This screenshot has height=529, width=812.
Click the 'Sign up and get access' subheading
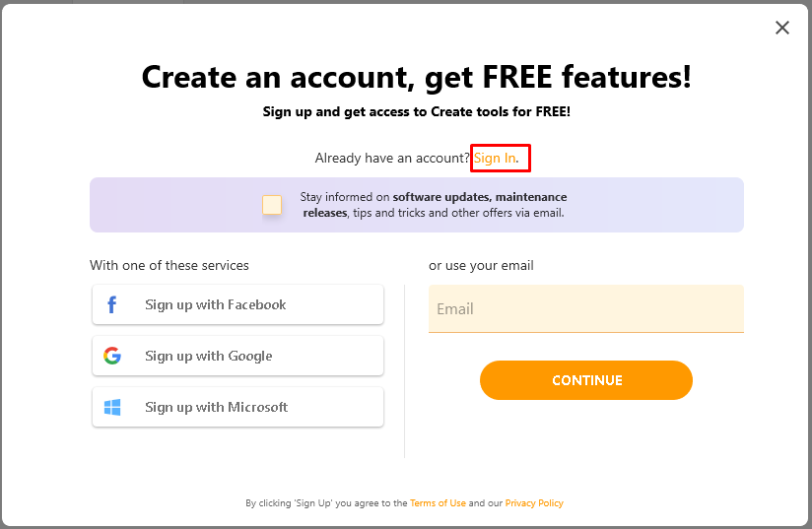[x=417, y=111]
